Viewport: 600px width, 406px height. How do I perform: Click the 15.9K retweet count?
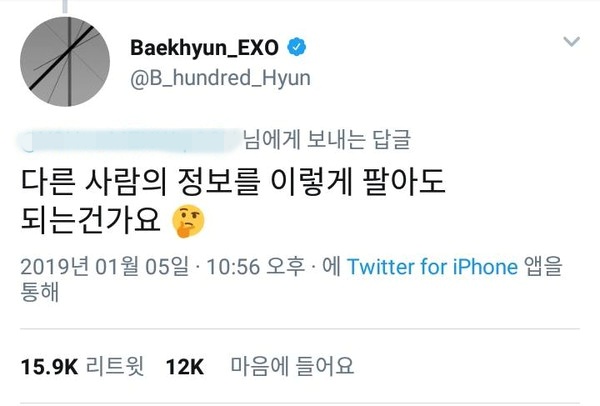49,366
